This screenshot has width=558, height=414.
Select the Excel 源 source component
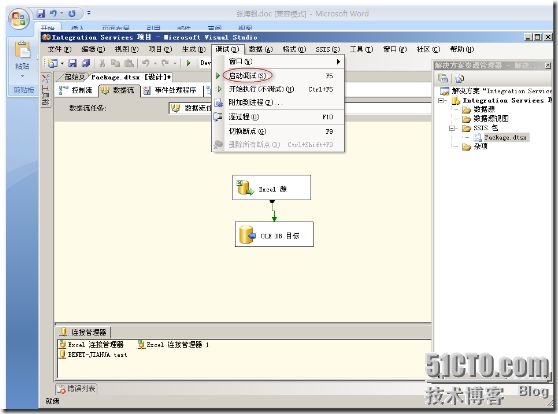[272, 188]
